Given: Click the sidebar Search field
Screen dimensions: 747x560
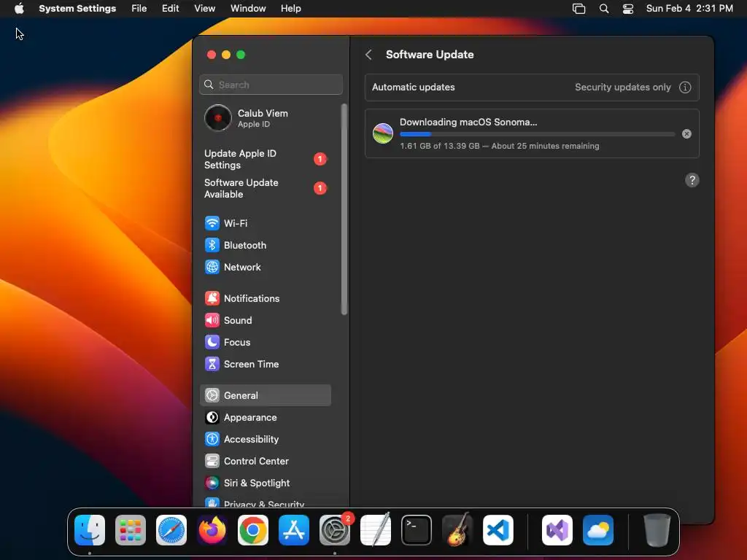Looking at the screenshot, I should coord(271,85).
